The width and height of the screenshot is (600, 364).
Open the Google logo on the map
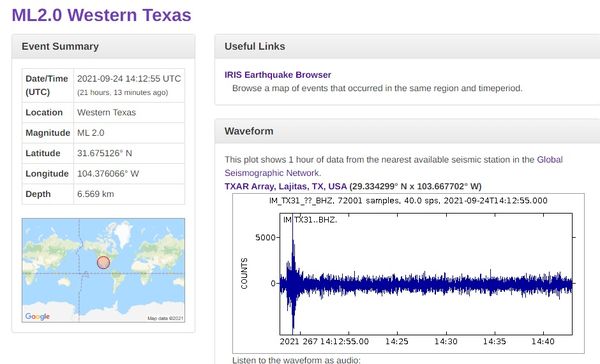(38, 316)
